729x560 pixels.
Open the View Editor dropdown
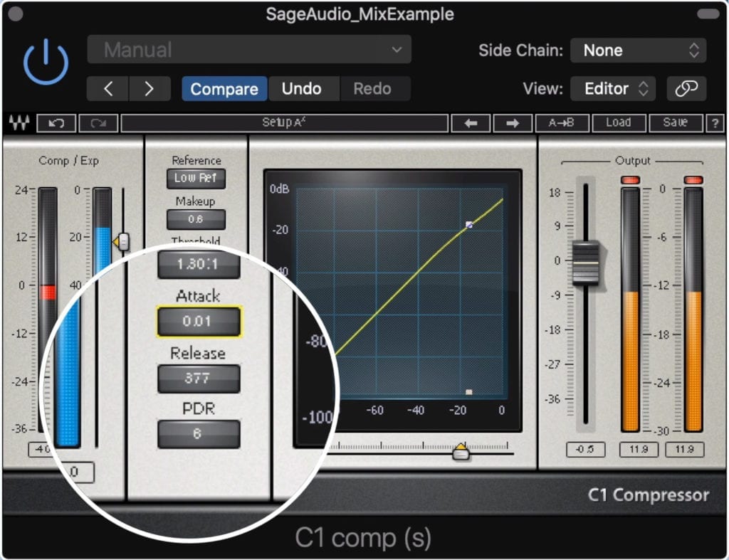(x=613, y=88)
